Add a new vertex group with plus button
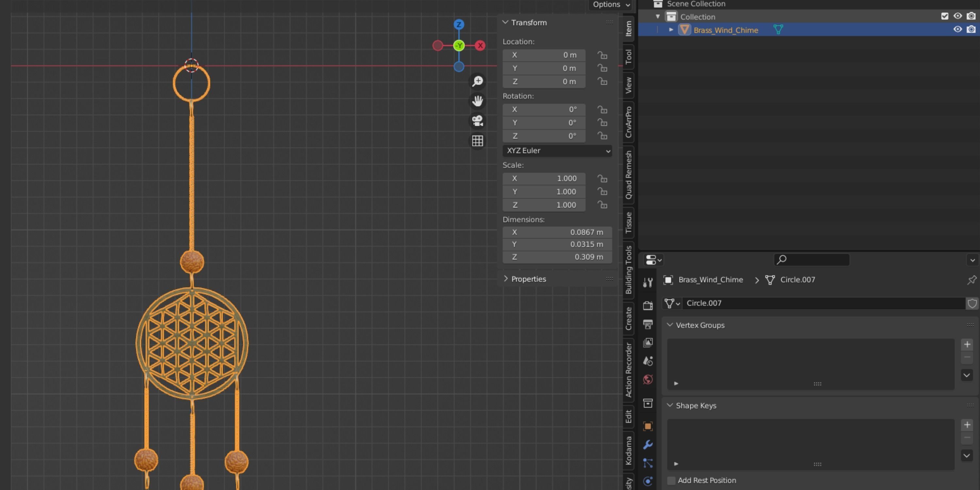Screen dimensions: 980x490 click(967, 345)
